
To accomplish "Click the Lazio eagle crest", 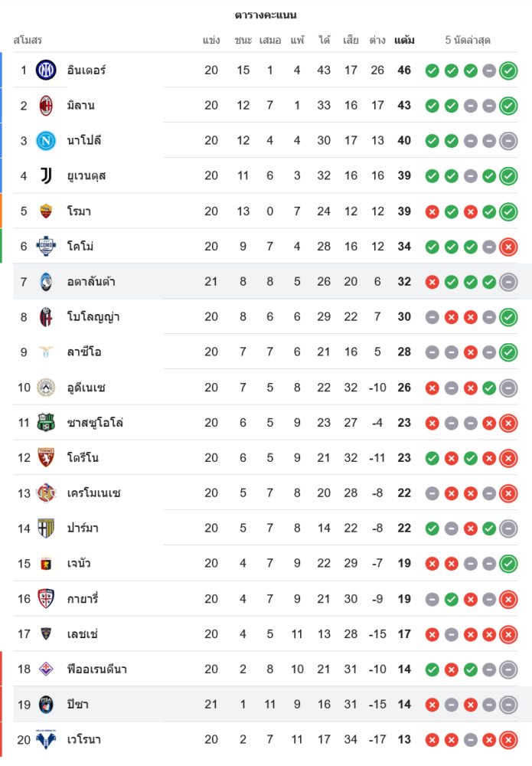I will [x=46, y=352].
